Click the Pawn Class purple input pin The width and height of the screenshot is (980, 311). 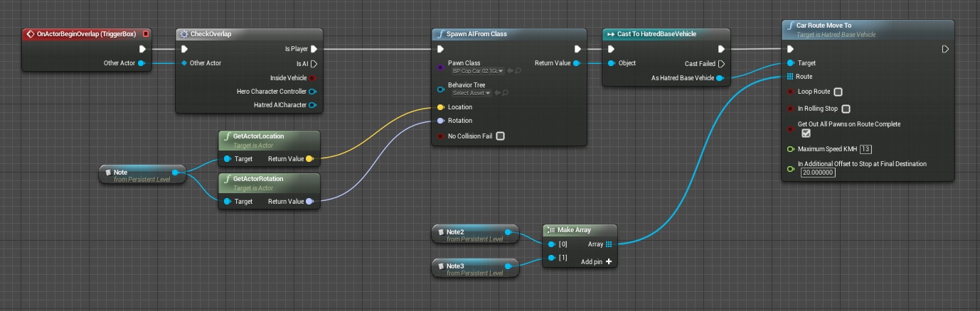pos(440,68)
